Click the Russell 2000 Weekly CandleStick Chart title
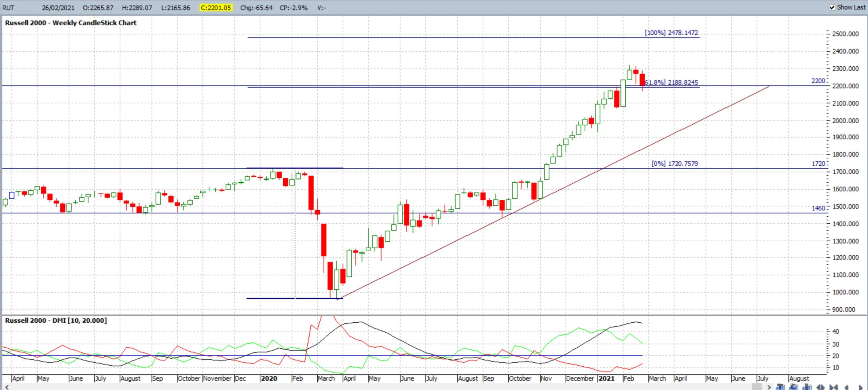This screenshot has width=868, height=390. pyautogui.click(x=70, y=23)
